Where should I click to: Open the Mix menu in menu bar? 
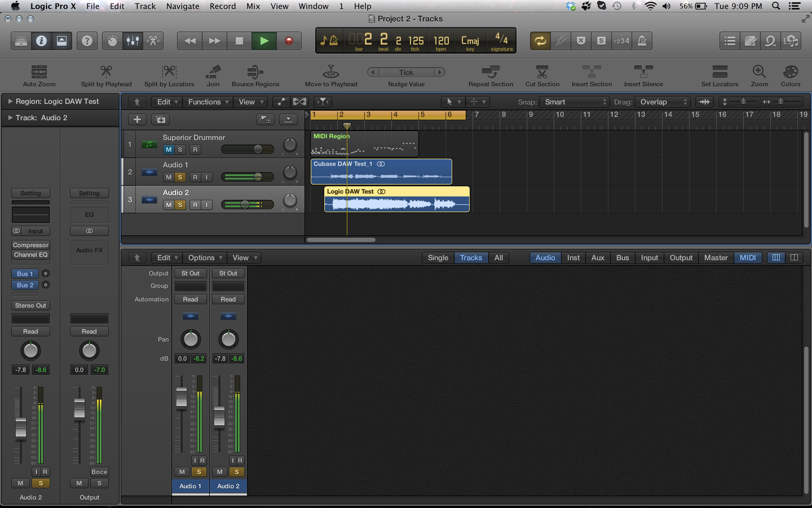coord(253,6)
